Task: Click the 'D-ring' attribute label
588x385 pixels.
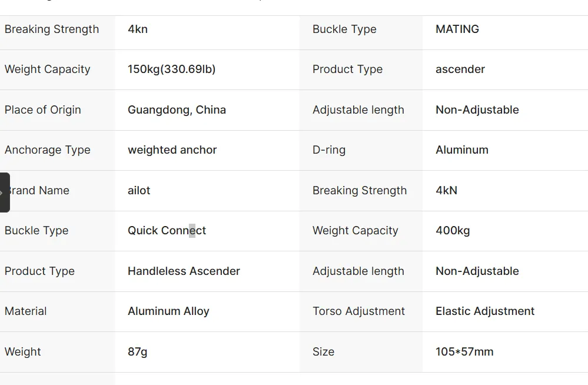Action: click(x=329, y=150)
